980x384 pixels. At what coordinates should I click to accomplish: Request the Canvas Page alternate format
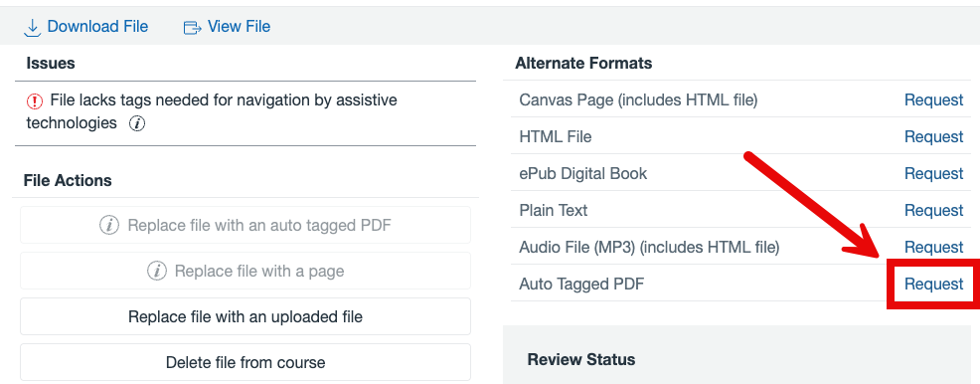(x=933, y=100)
